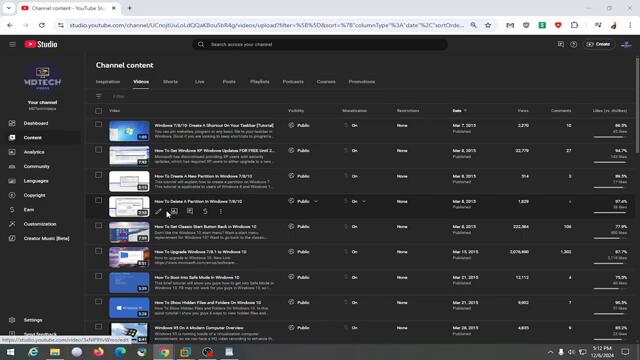640x360 pixels.
Task: Open three-dot options on Delete A Partition row
Action: pos(221,211)
